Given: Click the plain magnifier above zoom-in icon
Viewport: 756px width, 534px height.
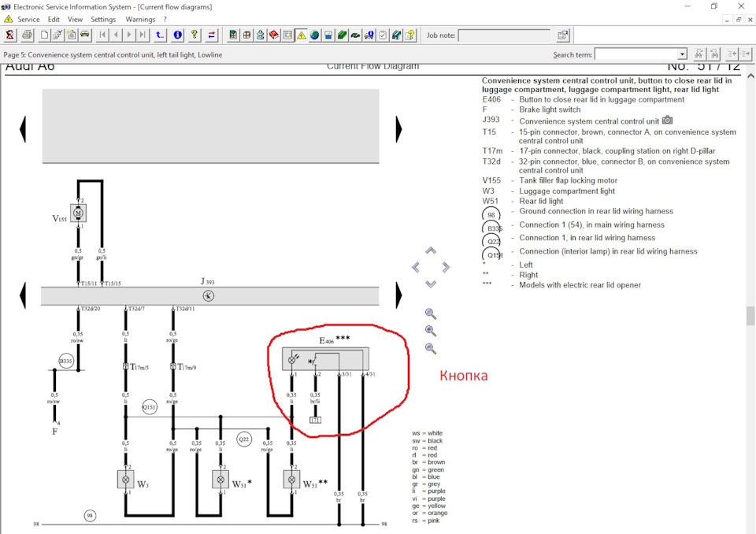Looking at the screenshot, I should [431, 314].
